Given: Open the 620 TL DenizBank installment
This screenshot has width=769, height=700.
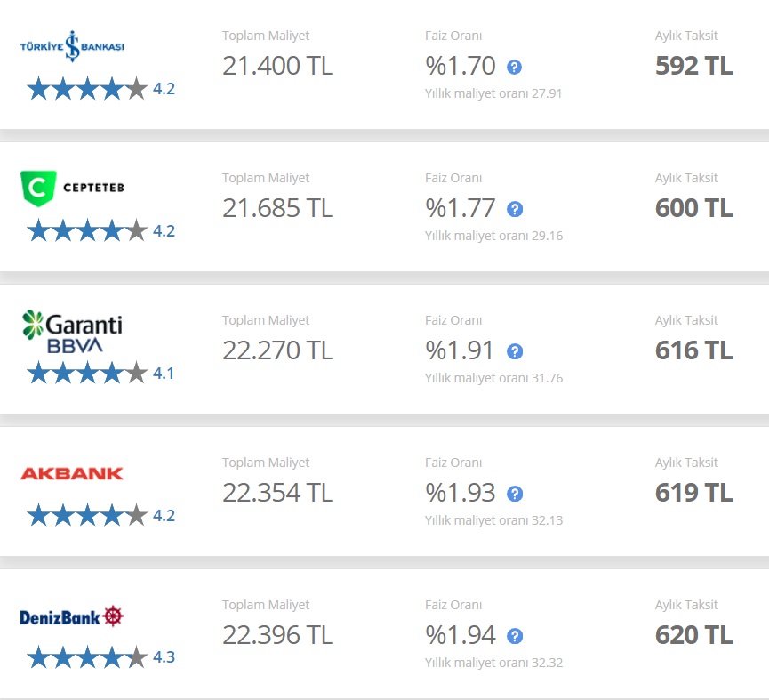Looking at the screenshot, I should pos(694,635).
